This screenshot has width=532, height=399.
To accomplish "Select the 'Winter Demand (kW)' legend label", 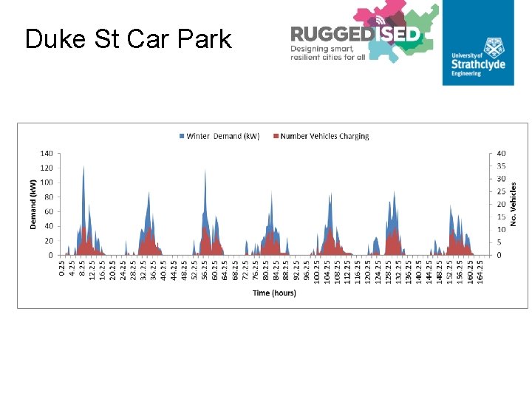I will (x=223, y=136).
